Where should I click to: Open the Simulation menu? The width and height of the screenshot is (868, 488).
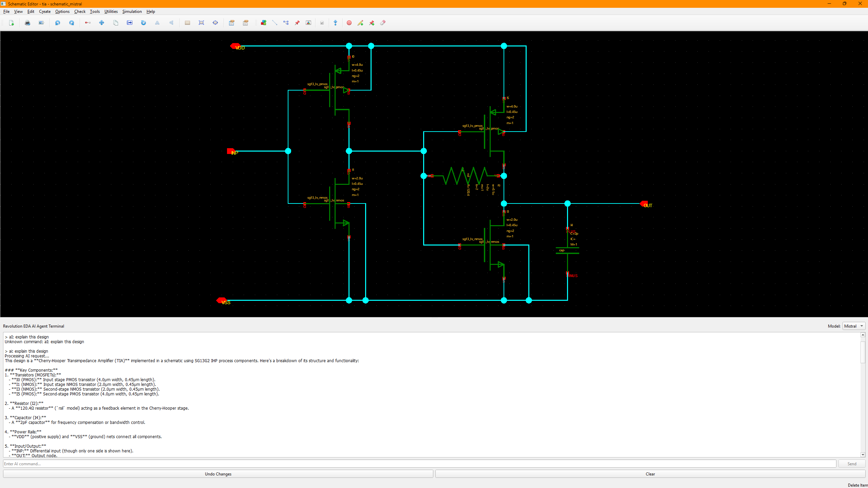coord(132,12)
